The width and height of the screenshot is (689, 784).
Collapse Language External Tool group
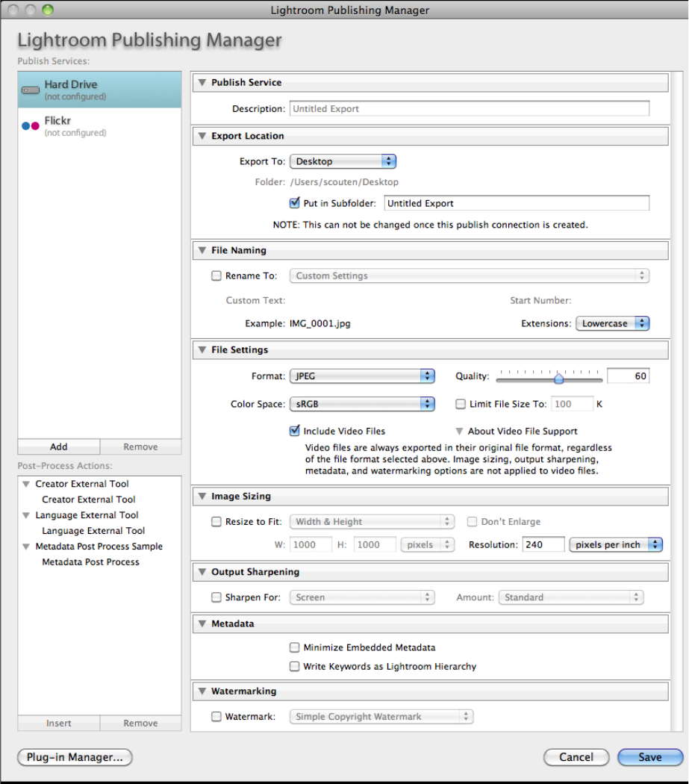pos(26,515)
